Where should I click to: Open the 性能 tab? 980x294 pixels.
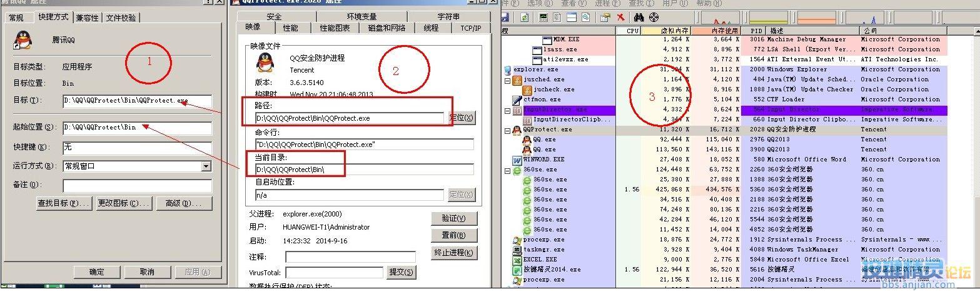pos(290,28)
